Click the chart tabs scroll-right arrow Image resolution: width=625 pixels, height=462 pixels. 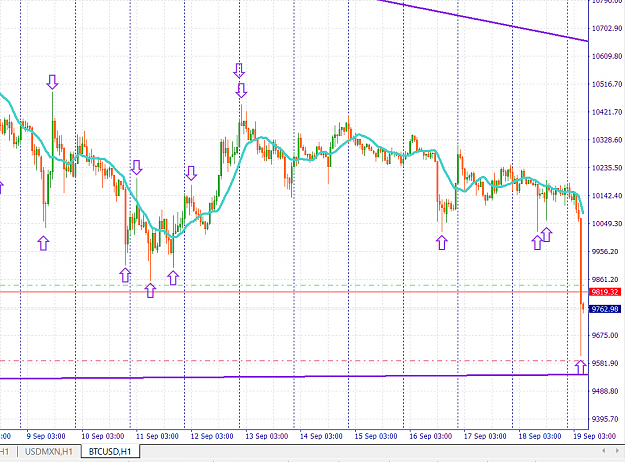tap(617, 451)
